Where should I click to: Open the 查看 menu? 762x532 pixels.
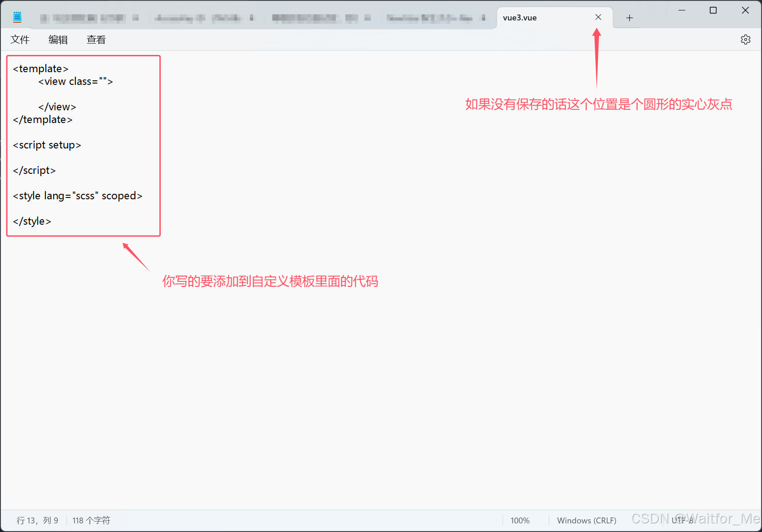(96, 39)
